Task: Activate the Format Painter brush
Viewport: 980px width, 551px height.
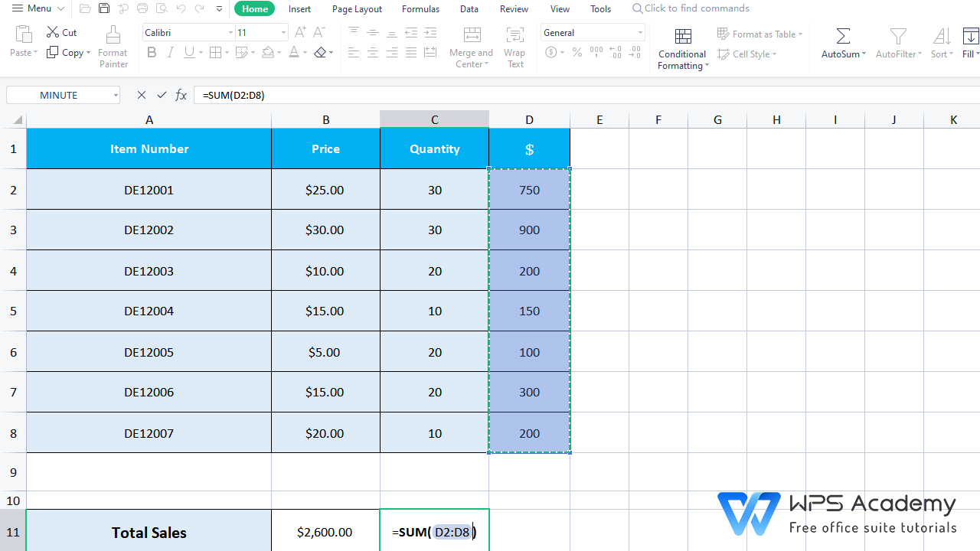Action: (113, 46)
